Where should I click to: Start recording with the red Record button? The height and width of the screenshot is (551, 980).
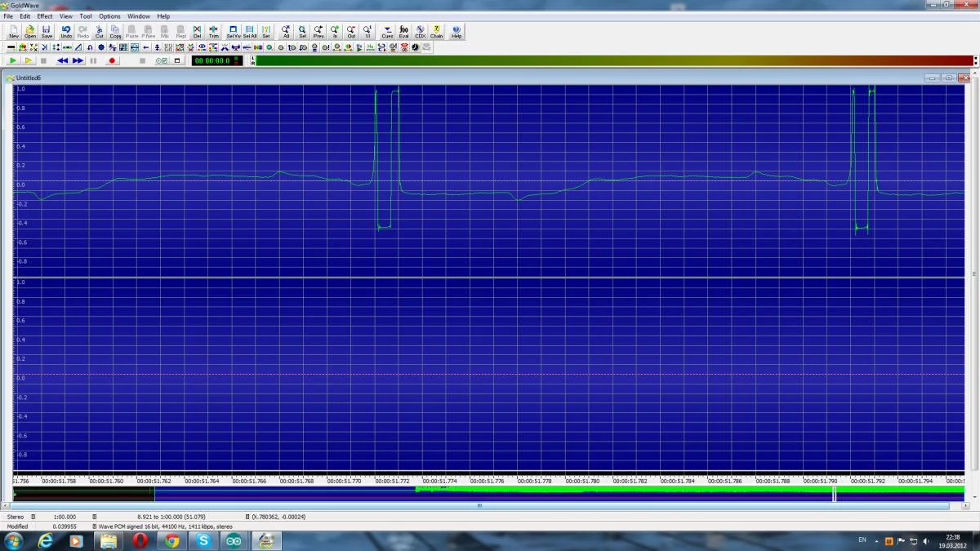[112, 60]
